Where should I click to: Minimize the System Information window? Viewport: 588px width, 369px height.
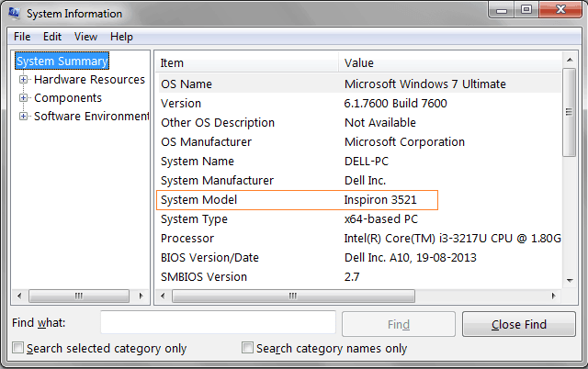point(502,10)
